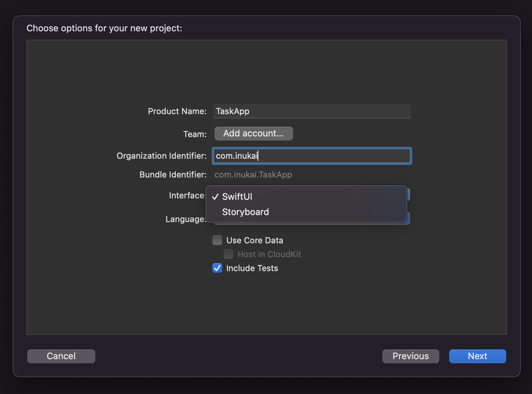Uncheck the Include Tests option
The height and width of the screenshot is (394, 532).
[217, 268]
